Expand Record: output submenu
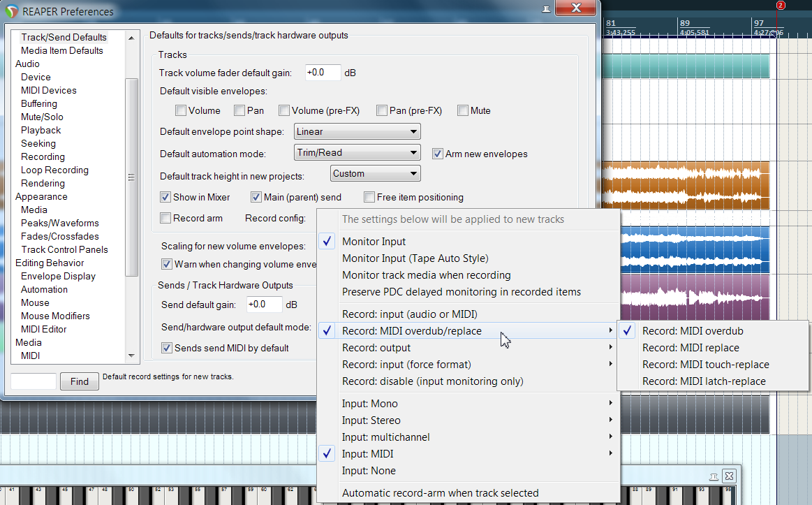Viewport: 812px width, 505px height. click(x=468, y=348)
